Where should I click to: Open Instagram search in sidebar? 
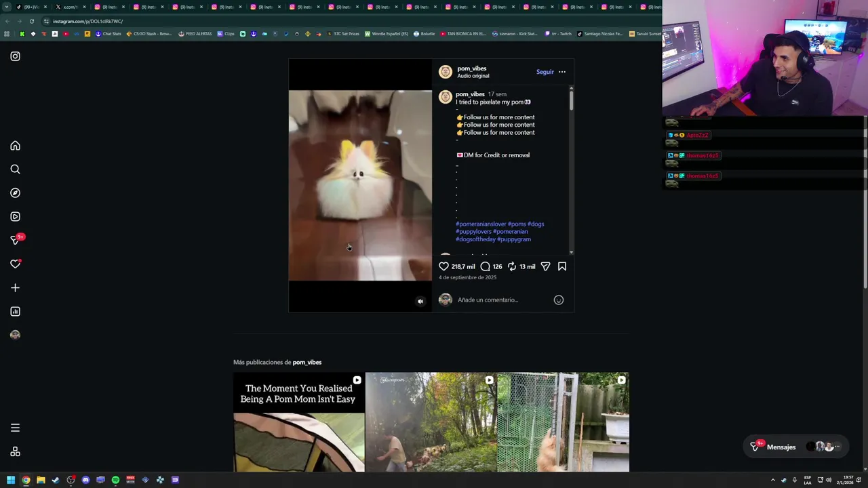15,169
